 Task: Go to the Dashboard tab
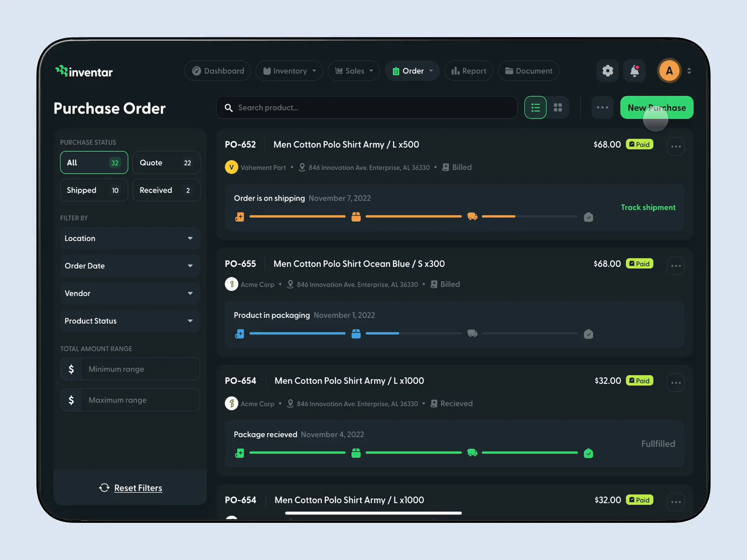217,71
